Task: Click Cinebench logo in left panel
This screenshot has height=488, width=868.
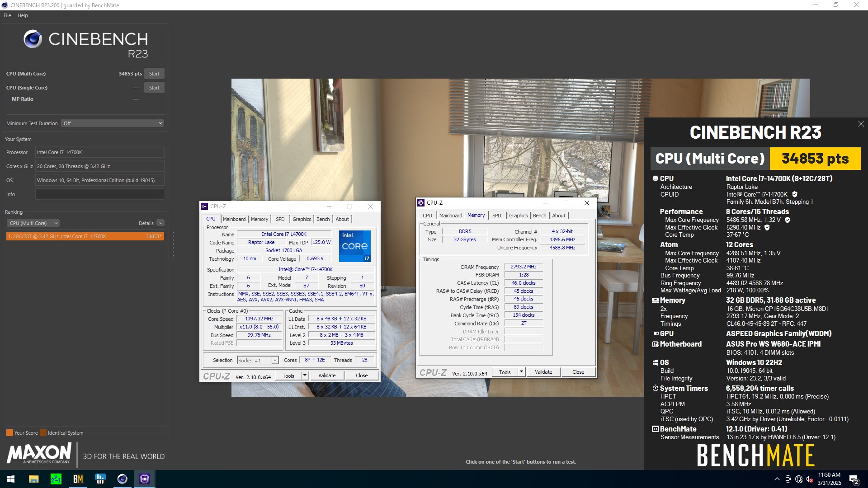Action: pyautogui.click(x=33, y=39)
